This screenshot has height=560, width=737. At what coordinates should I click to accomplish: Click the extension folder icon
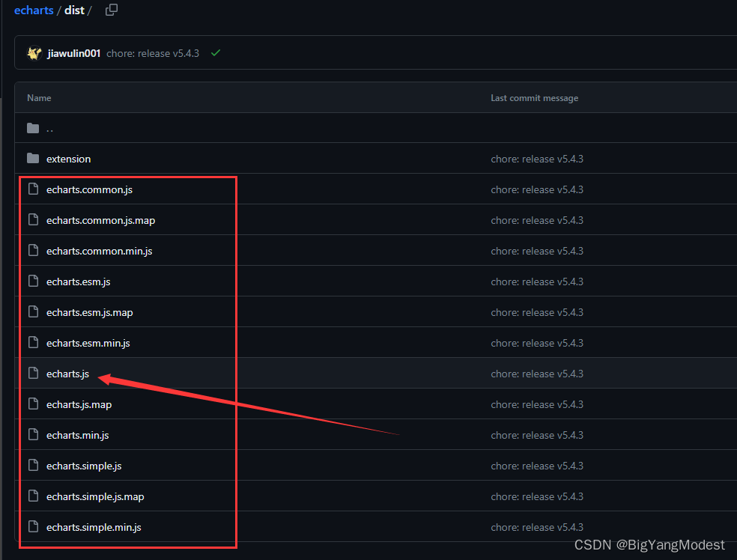pyautogui.click(x=33, y=158)
